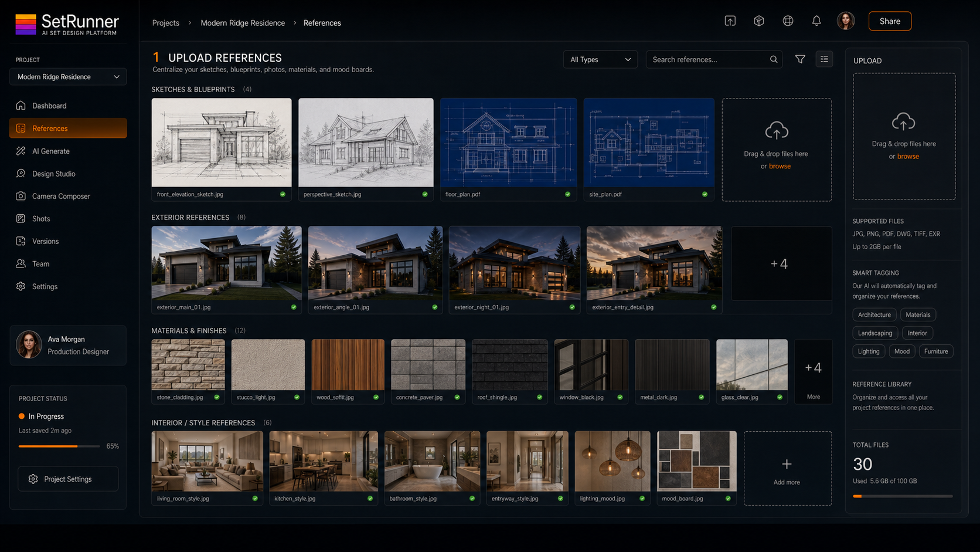
Task: Click the Camera Composer camera icon
Action: coord(21,196)
